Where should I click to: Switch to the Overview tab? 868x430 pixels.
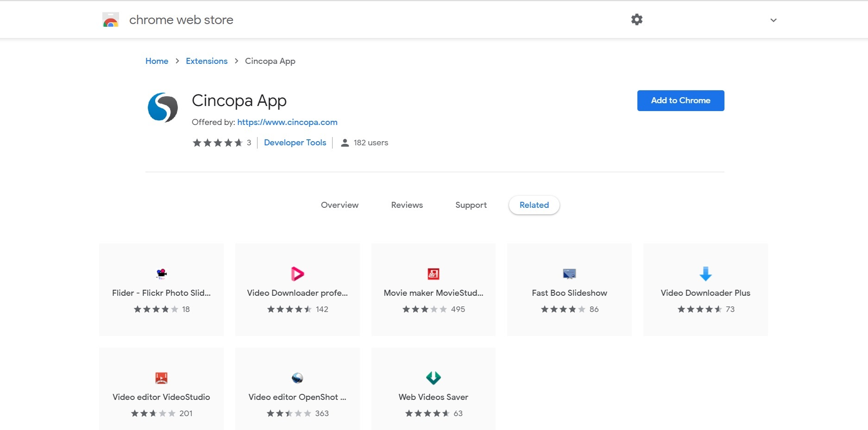[x=340, y=205]
